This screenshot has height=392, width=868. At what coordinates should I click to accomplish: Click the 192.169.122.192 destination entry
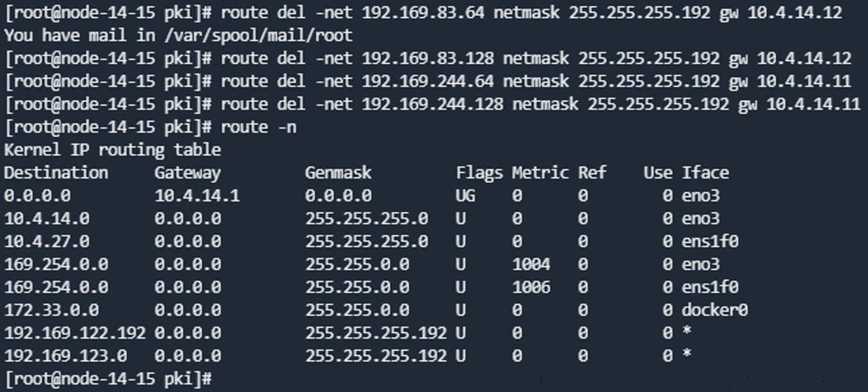pyautogui.click(x=75, y=333)
